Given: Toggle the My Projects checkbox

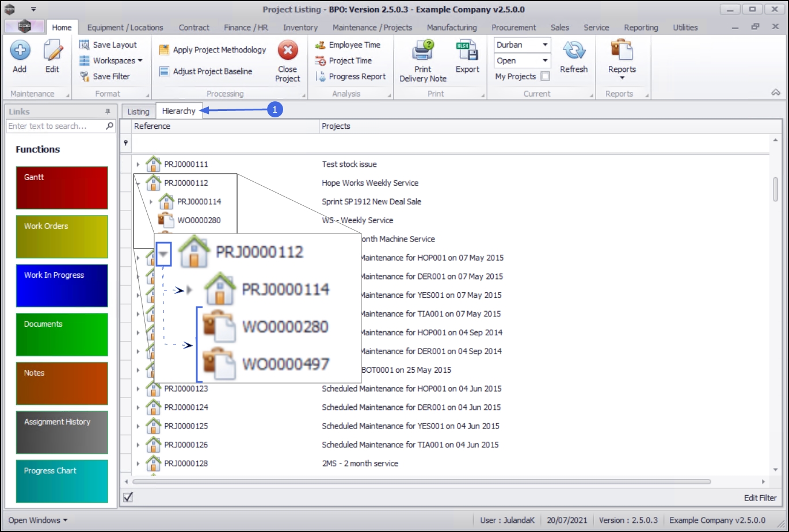Looking at the screenshot, I should [x=545, y=76].
